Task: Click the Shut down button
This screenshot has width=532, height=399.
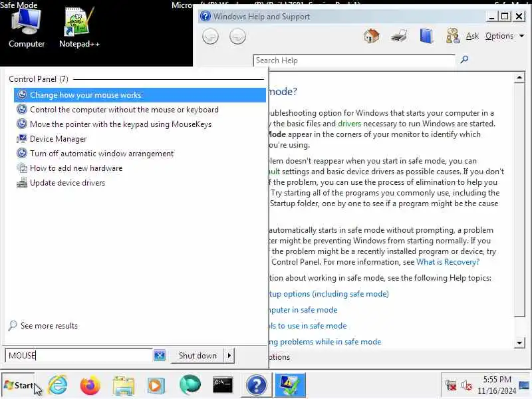Action: pos(198,356)
